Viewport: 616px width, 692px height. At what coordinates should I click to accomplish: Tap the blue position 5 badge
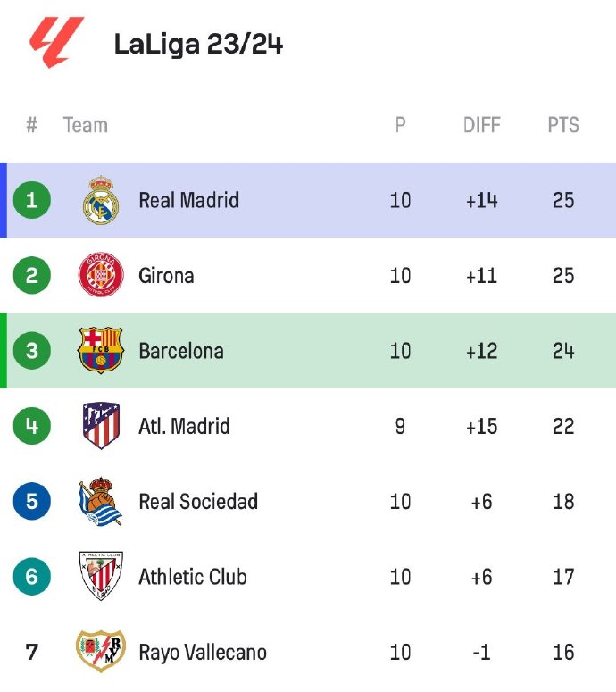click(32, 501)
